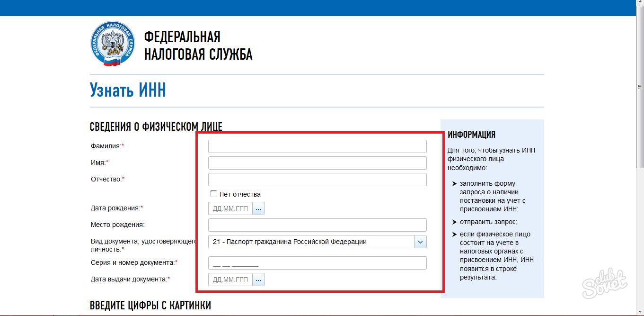This screenshot has width=644, height=316.
Task: Click the 'отправить запрос;' bullet text
Action: [489, 222]
